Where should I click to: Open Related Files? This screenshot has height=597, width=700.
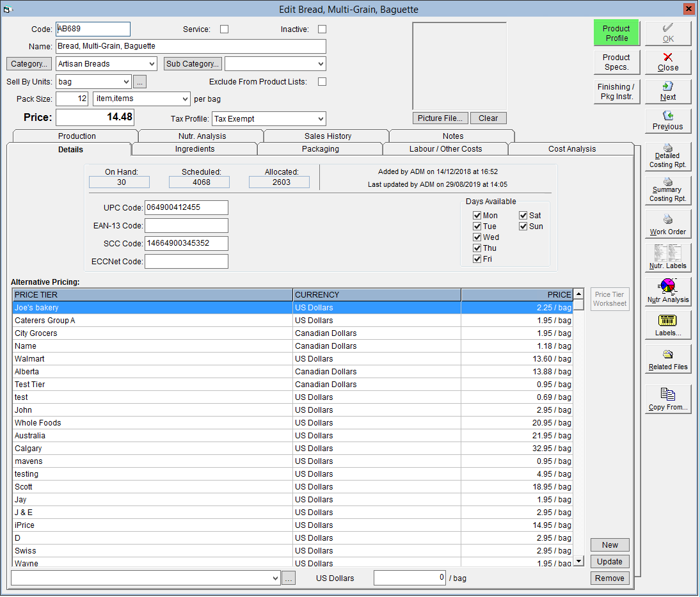coord(668,359)
